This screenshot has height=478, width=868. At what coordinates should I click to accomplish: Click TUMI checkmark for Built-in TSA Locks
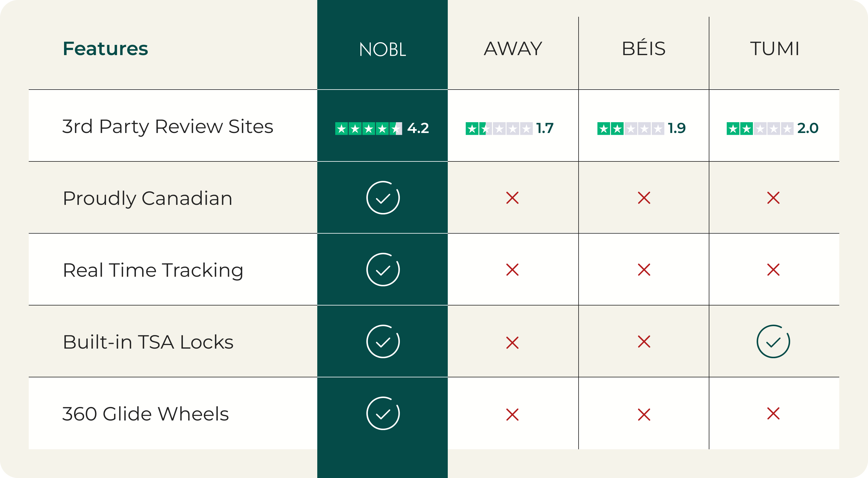tap(773, 341)
